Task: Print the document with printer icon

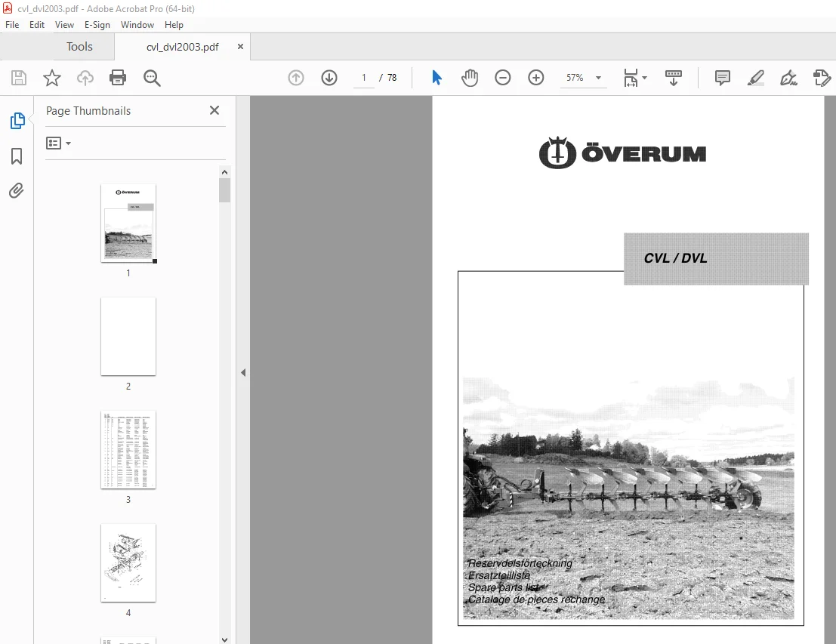Action: coord(118,78)
